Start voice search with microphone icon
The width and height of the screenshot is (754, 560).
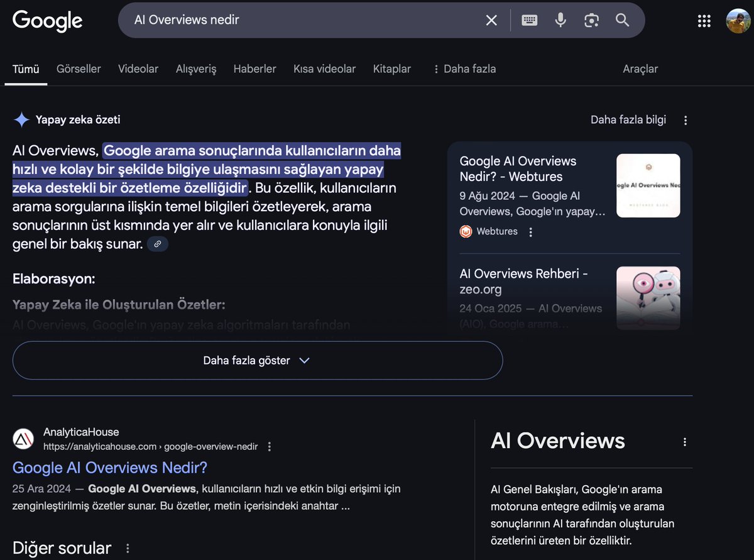coord(560,20)
